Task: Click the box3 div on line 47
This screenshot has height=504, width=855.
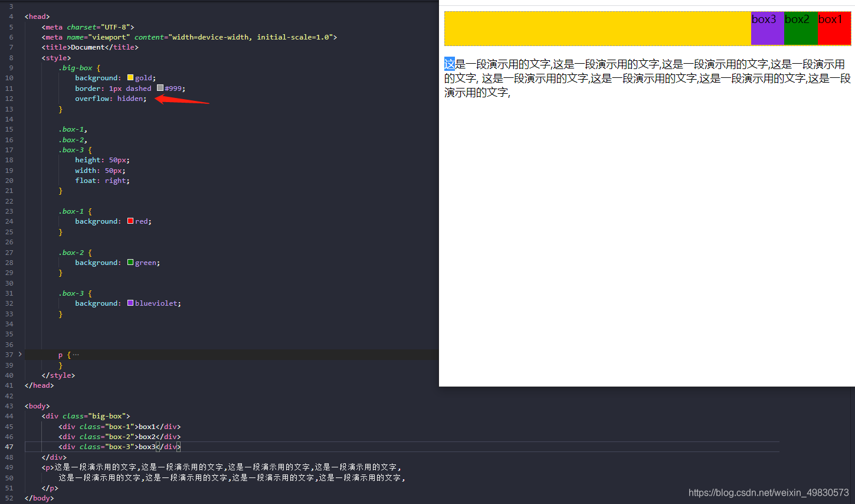Action: point(120,447)
